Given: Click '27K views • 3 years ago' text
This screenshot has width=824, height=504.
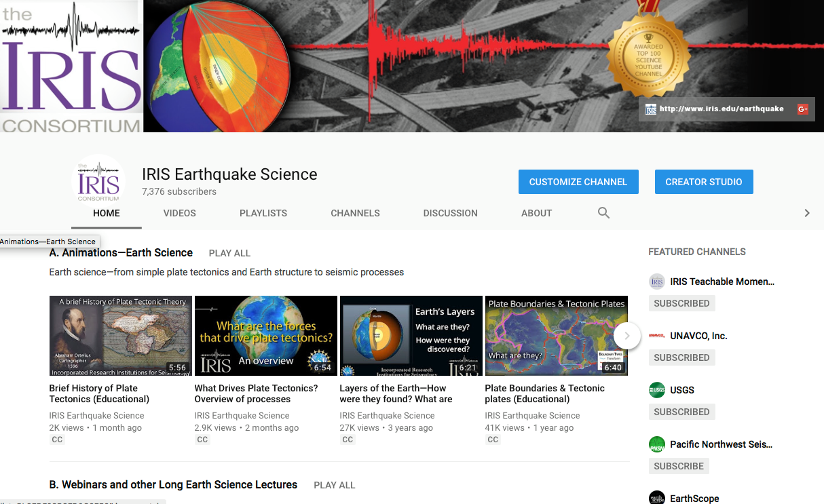Looking at the screenshot, I should 386,428.
